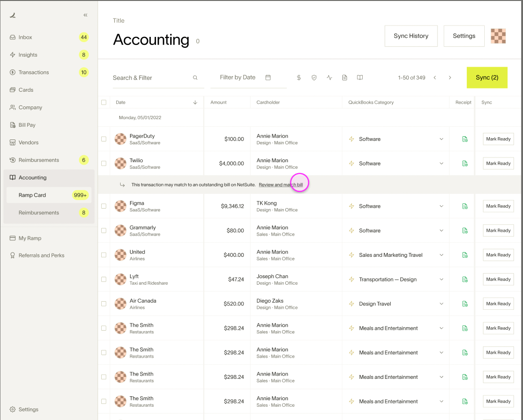Click the shield checkmark filter icon

314,78
